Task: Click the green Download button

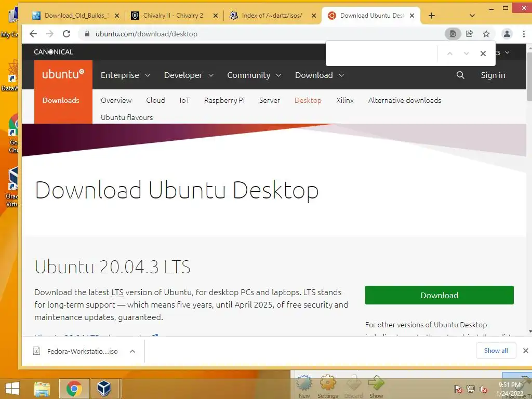Action: click(x=440, y=295)
